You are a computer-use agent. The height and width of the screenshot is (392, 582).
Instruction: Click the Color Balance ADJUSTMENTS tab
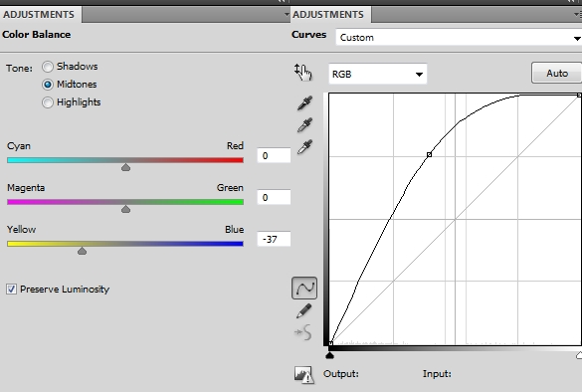[x=39, y=15]
